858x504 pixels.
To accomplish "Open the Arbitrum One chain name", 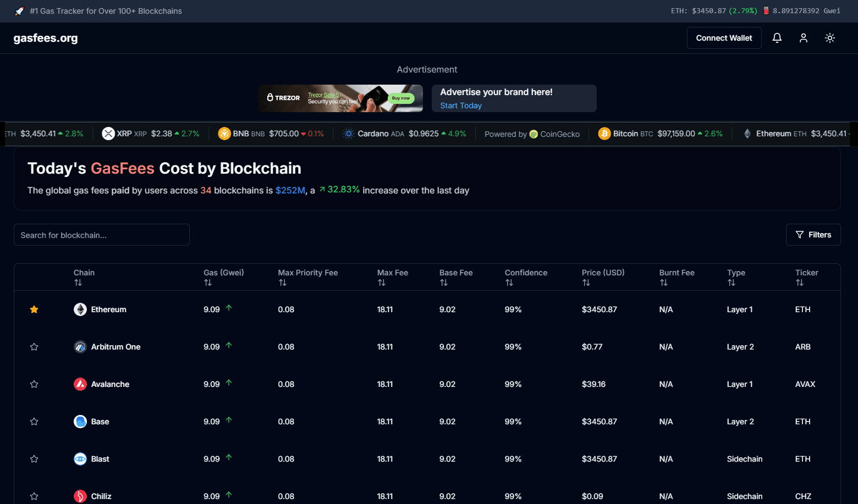I will pos(116,347).
